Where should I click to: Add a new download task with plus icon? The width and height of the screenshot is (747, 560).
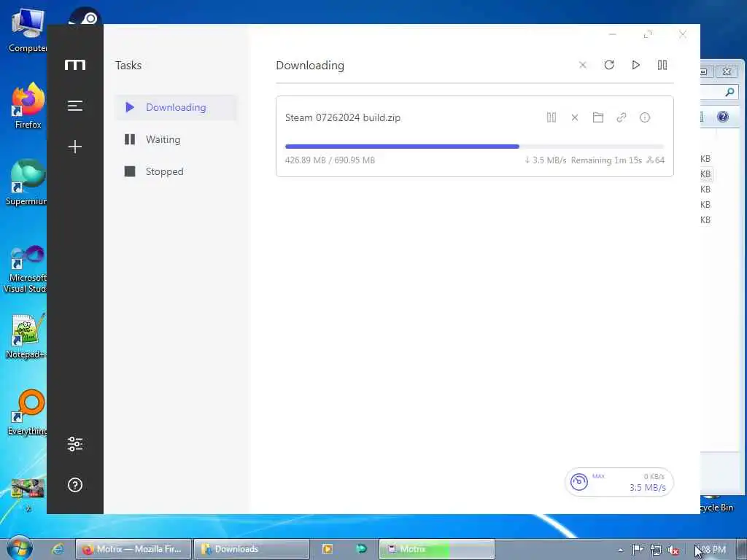(75, 146)
